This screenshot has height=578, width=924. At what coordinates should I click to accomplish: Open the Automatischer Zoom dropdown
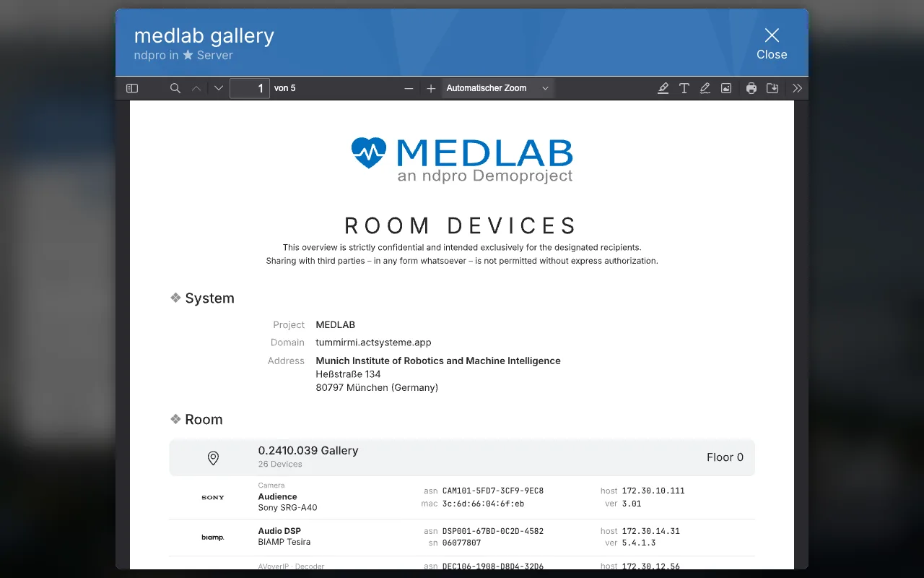[x=497, y=88]
